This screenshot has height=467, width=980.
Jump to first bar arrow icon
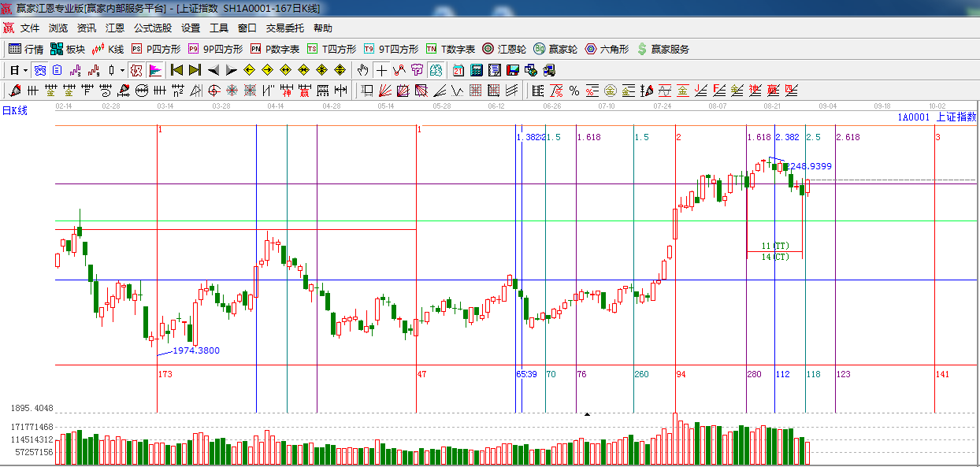(x=176, y=70)
